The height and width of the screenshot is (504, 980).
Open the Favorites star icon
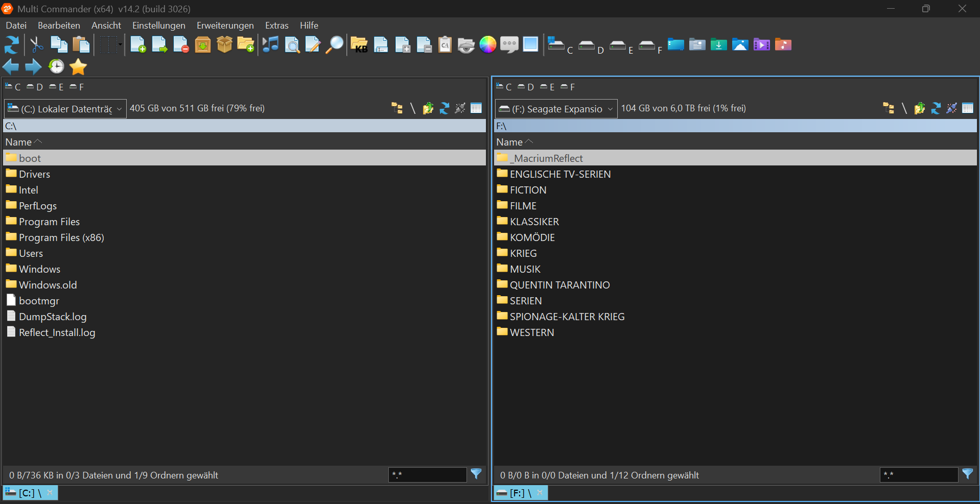coord(78,66)
